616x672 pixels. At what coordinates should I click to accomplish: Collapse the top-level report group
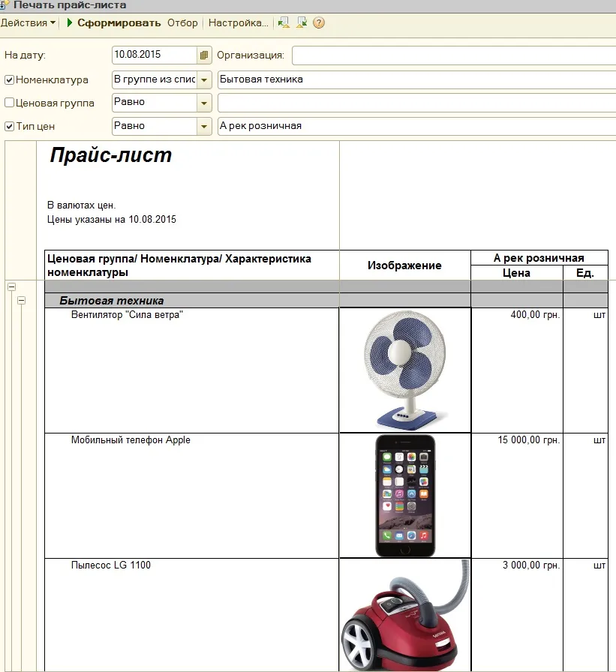pos(11,286)
